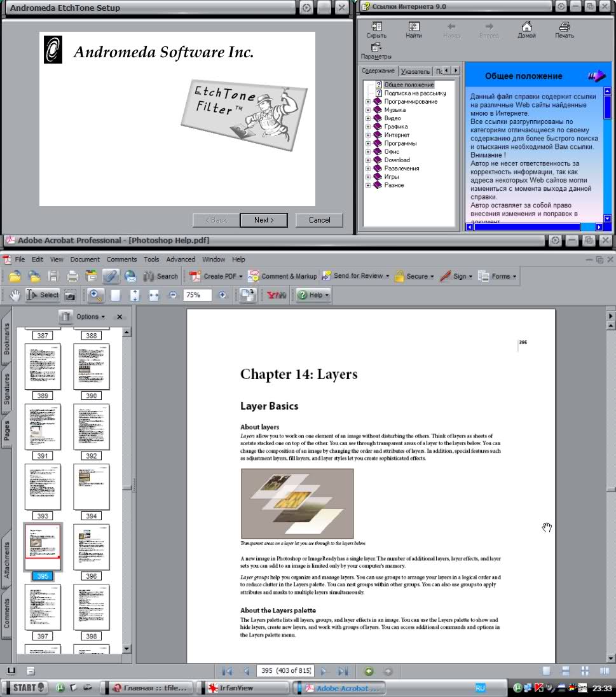
Task: Click the Домой home icon in help viewer
Action: pos(526,30)
